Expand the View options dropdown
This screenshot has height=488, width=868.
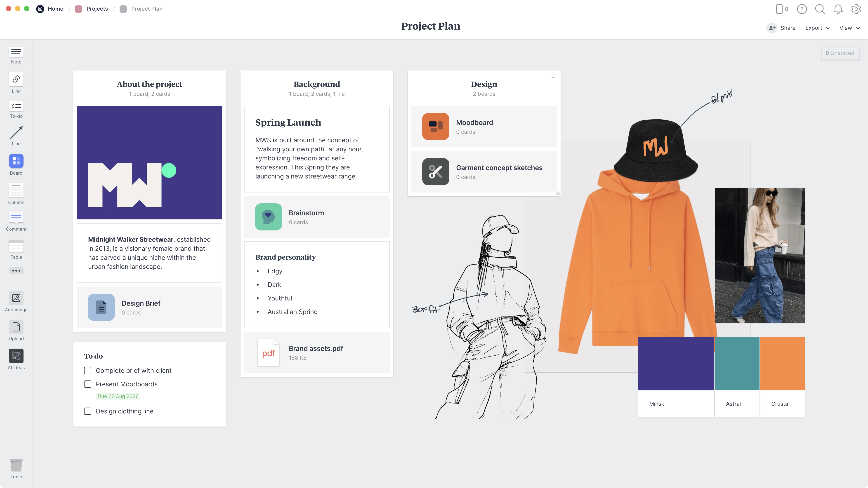coord(849,27)
